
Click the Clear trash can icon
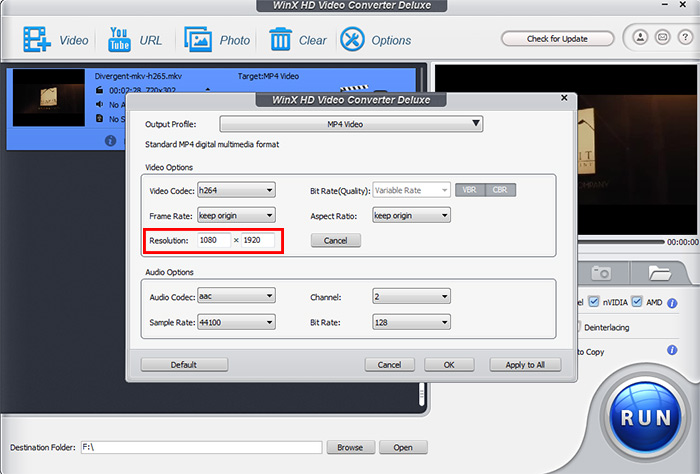coord(280,39)
